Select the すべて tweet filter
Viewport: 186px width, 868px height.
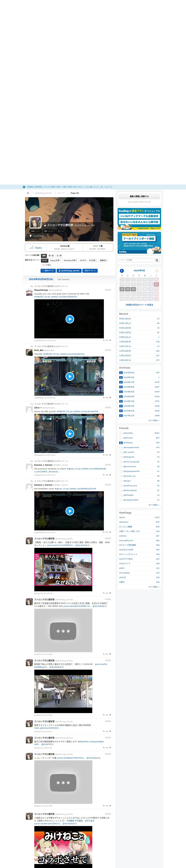45,260
